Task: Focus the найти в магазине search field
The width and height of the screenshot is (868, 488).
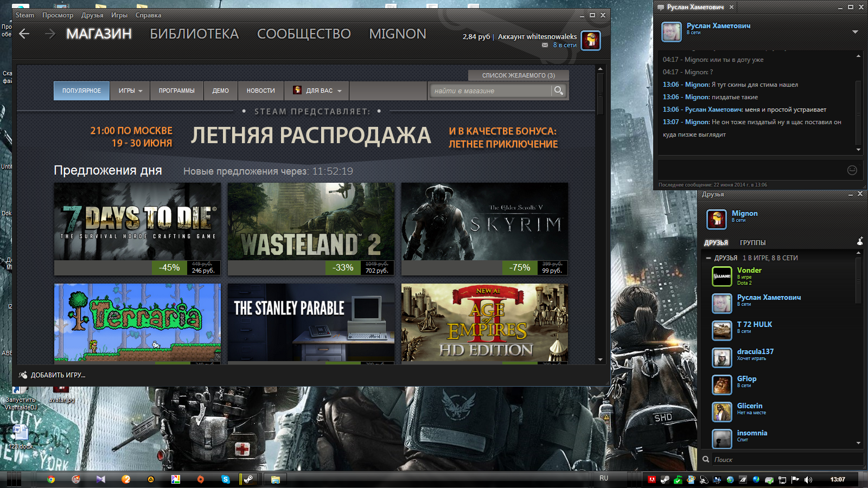Action: 491,91
